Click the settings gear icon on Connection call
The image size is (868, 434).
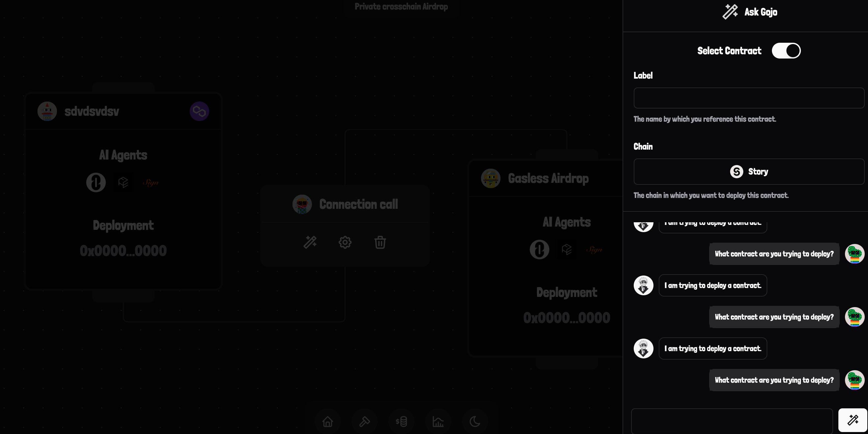pyautogui.click(x=345, y=242)
